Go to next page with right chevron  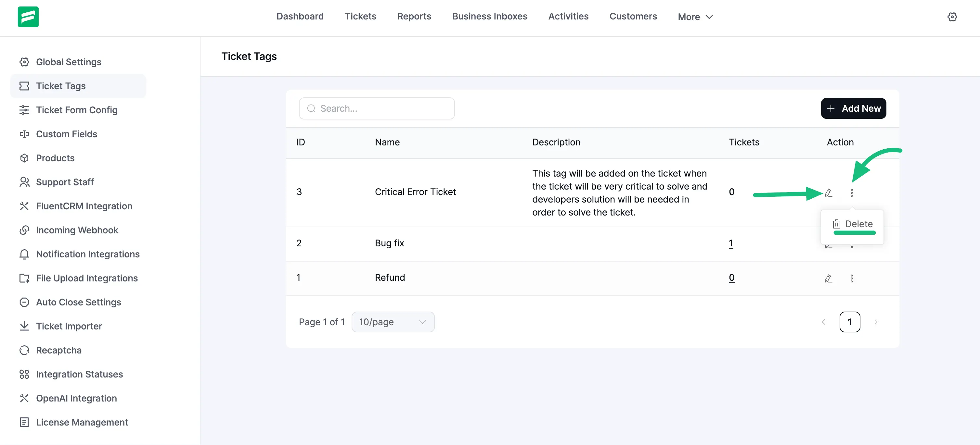tap(876, 322)
